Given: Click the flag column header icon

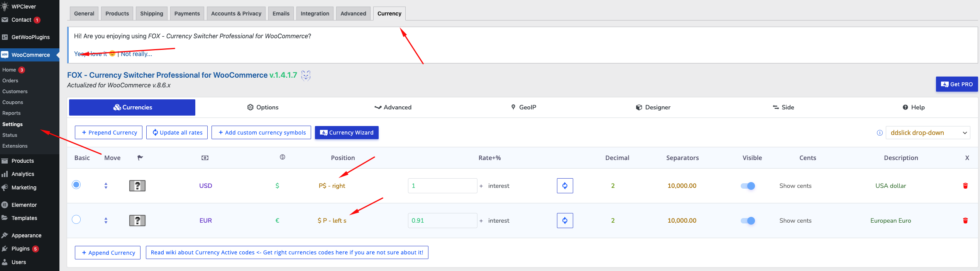Looking at the screenshot, I should point(140,157).
